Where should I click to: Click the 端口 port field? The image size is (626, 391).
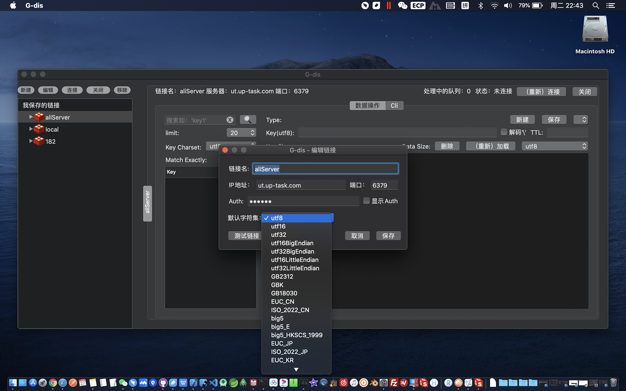(384, 185)
